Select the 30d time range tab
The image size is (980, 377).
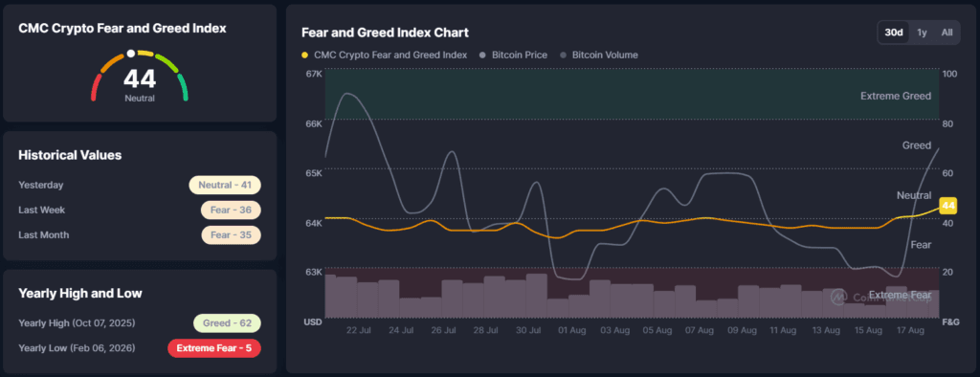click(894, 33)
